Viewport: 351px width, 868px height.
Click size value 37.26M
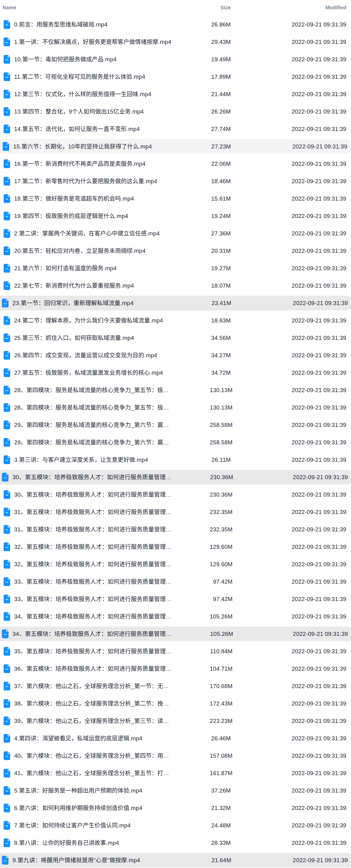[x=221, y=791]
